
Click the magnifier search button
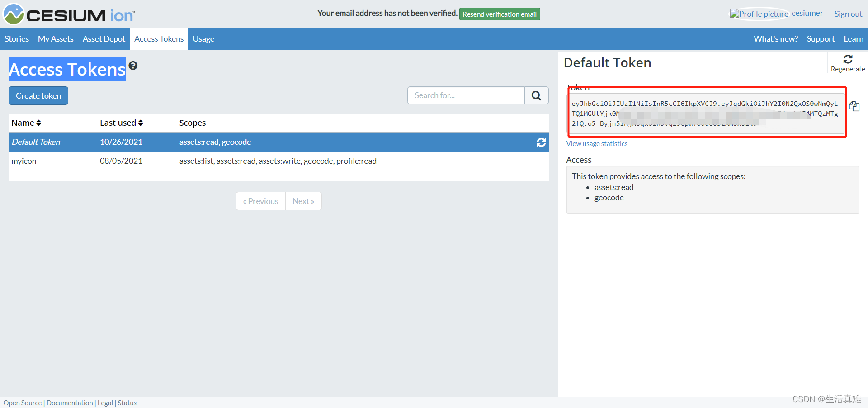pyautogui.click(x=537, y=95)
